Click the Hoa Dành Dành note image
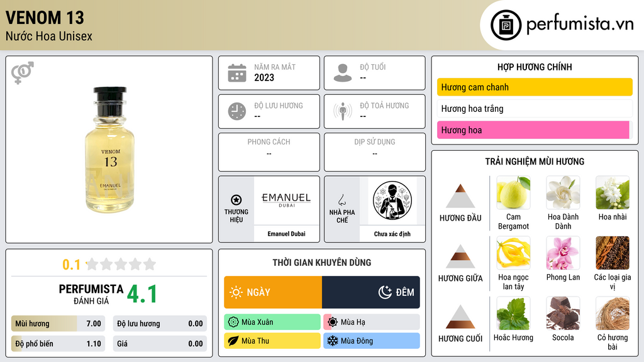 (563, 193)
